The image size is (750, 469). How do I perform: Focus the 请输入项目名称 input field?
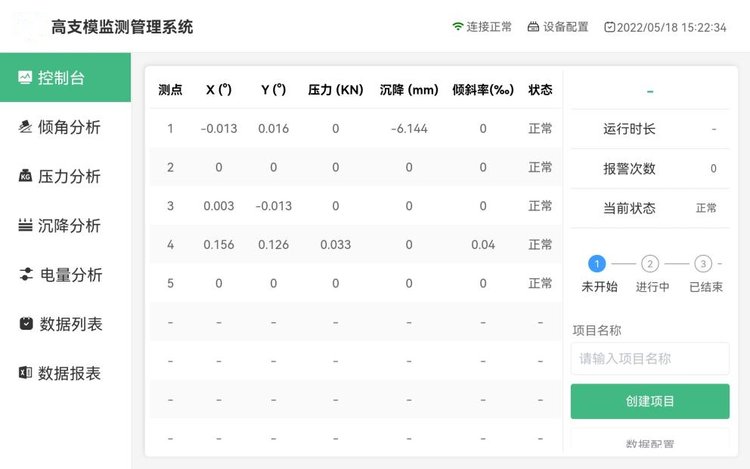tap(650, 358)
